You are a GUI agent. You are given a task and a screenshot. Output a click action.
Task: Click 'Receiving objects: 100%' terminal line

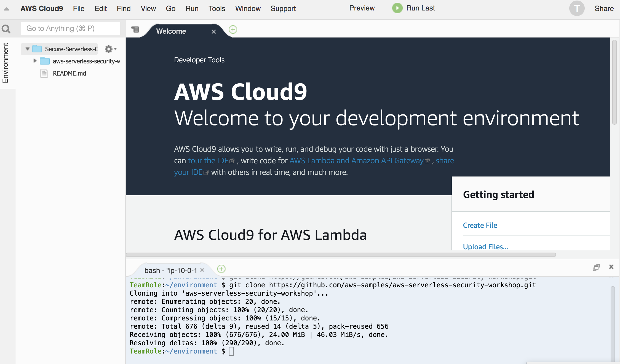(x=259, y=335)
